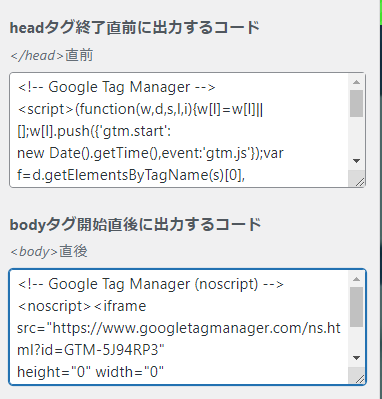Click the body code textarea scroll-up arrow
Image resolution: width=382 pixels, height=399 pixels.
356,279
